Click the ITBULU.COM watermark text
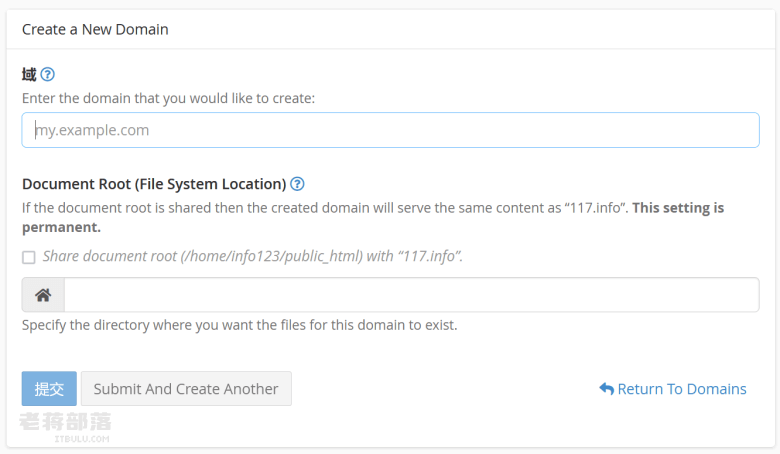Image resolution: width=780 pixels, height=454 pixels. click(x=82, y=439)
